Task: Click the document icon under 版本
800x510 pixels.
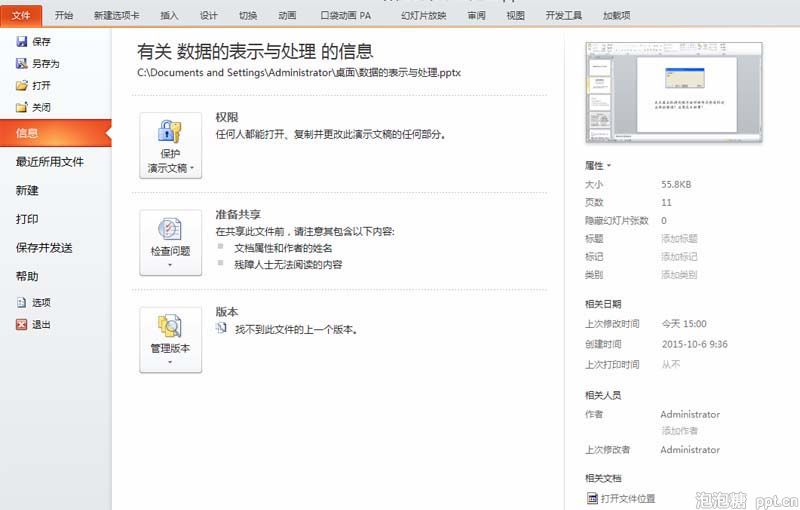Action: pos(221,327)
